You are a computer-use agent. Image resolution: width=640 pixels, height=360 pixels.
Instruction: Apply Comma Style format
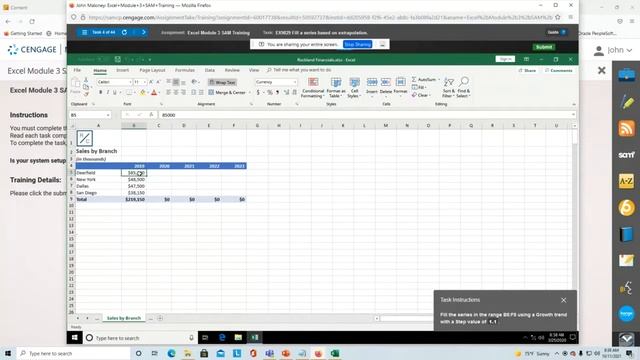tap(278, 93)
